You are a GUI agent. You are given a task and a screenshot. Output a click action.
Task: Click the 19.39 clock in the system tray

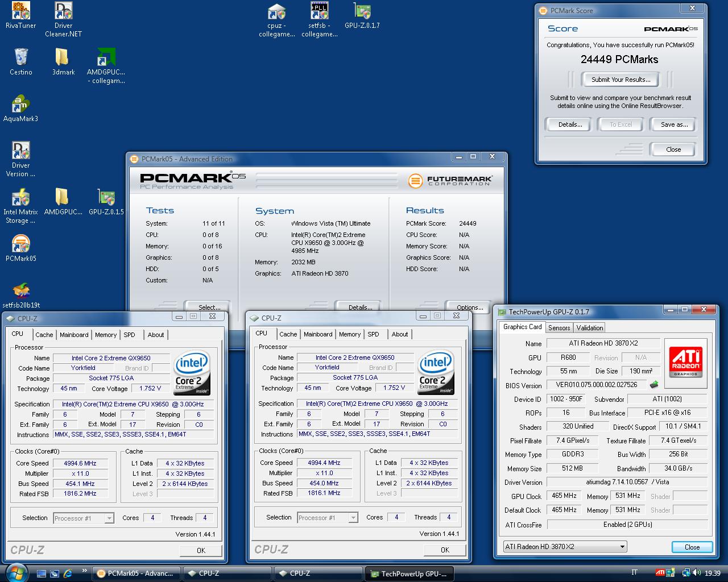pyautogui.click(x=713, y=573)
